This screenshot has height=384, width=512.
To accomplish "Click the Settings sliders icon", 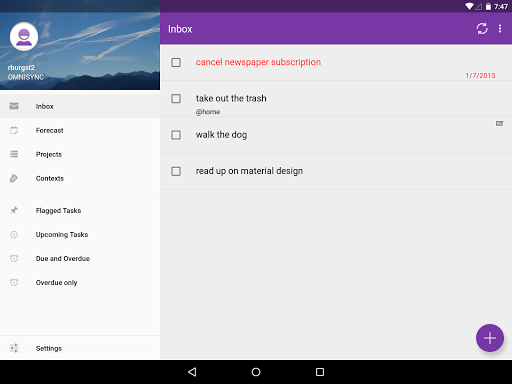I will [x=14, y=348].
